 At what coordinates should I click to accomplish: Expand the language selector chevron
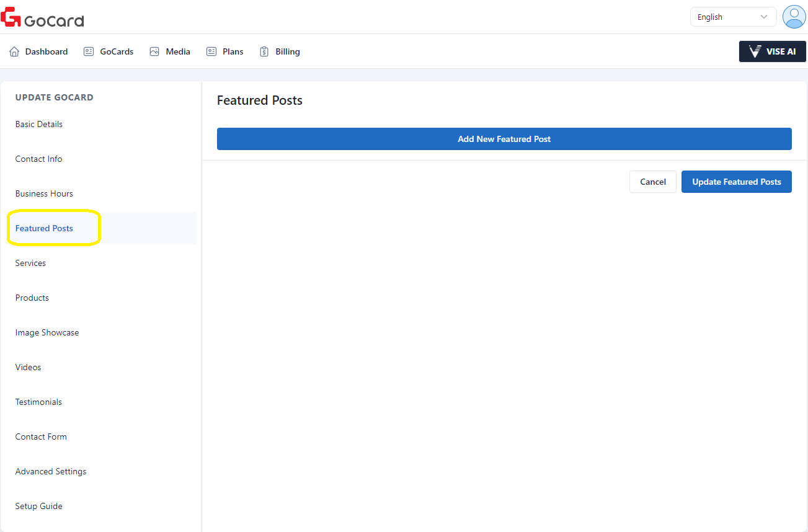tap(764, 17)
